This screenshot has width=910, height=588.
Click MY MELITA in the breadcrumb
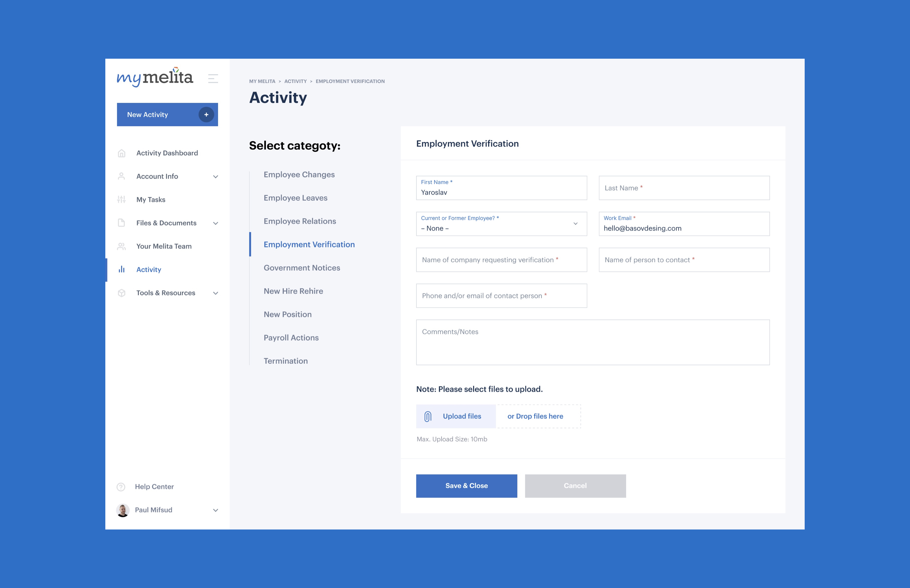262,81
